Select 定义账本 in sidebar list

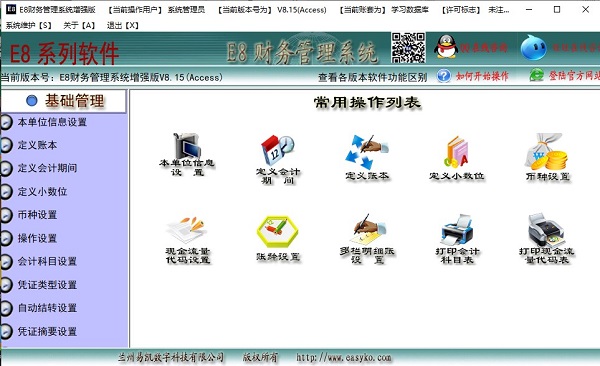[37, 145]
